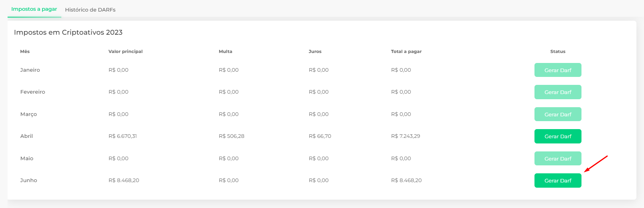Click Gerar Darf for Março
The width and height of the screenshot is (644, 208).
[558, 114]
